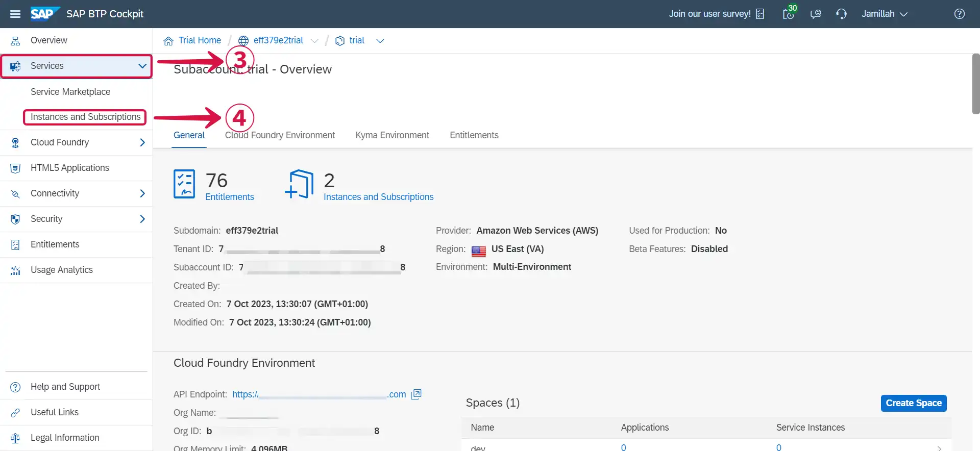Click the Multi-Environment value

(532, 267)
